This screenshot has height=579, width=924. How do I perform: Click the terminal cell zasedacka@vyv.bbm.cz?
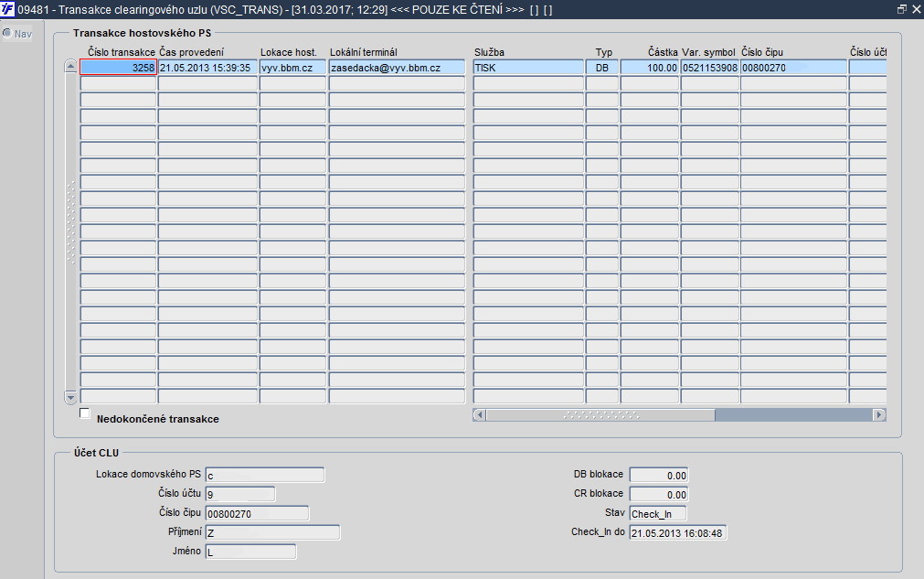coord(398,67)
